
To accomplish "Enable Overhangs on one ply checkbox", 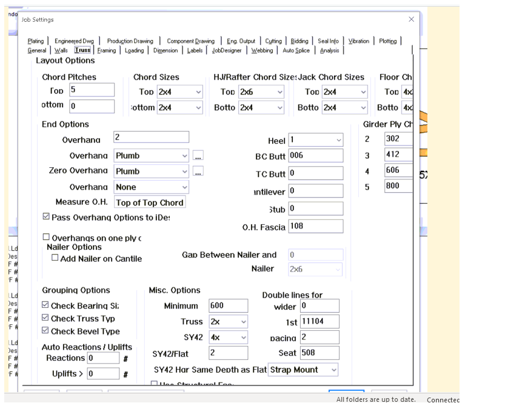I will tap(47, 238).
